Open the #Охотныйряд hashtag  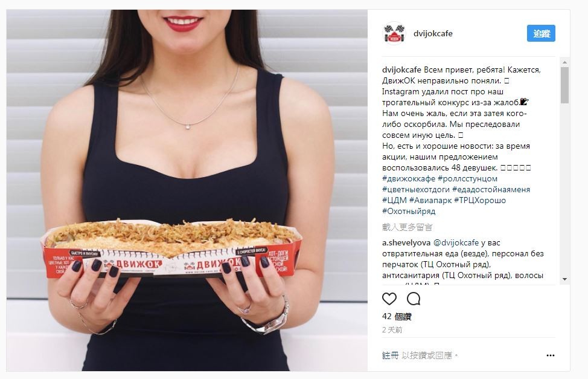409,211
